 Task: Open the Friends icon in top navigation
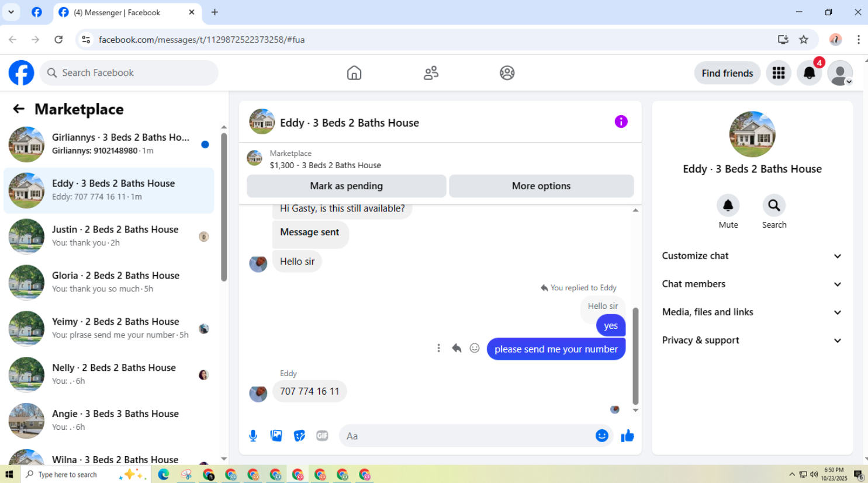click(x=431, y=73)
